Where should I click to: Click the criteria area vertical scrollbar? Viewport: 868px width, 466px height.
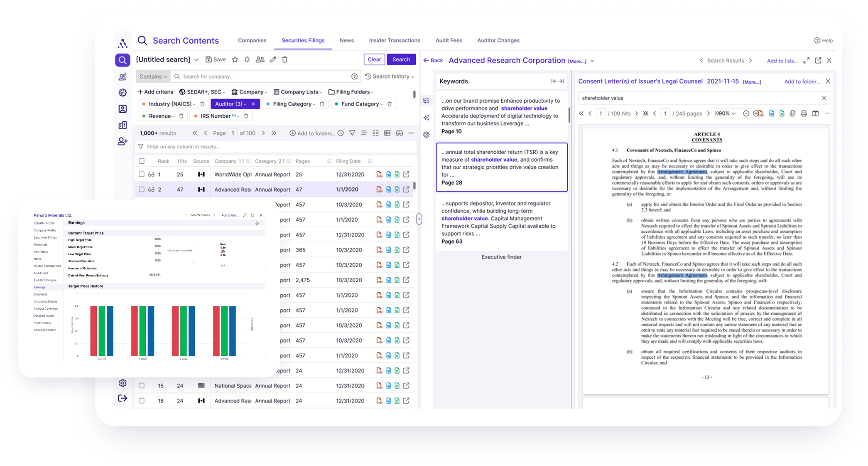tap(414, 94)
